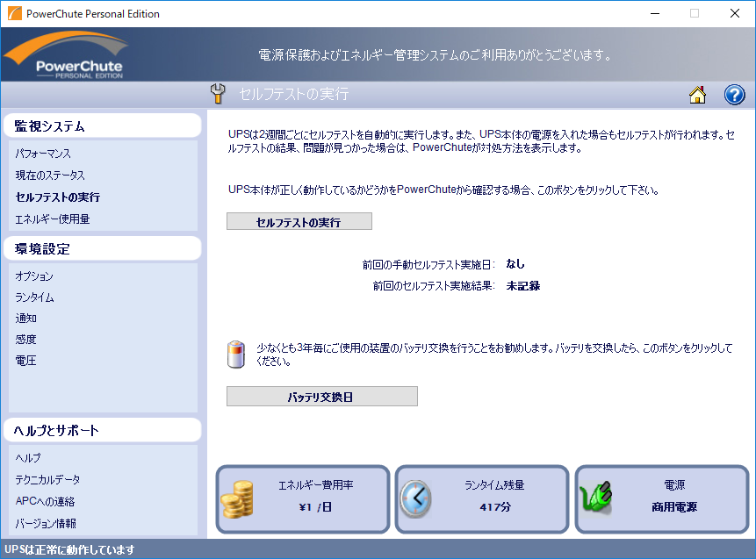756x559 pixels.
Task: Open オプション under 環境設定
Action: pos(34,276)
